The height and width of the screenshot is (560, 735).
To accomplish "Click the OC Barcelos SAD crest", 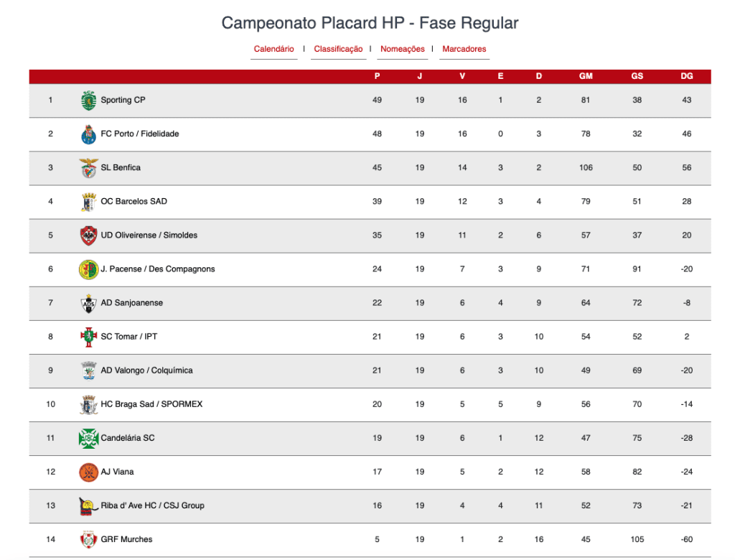I will click(88, 202).
